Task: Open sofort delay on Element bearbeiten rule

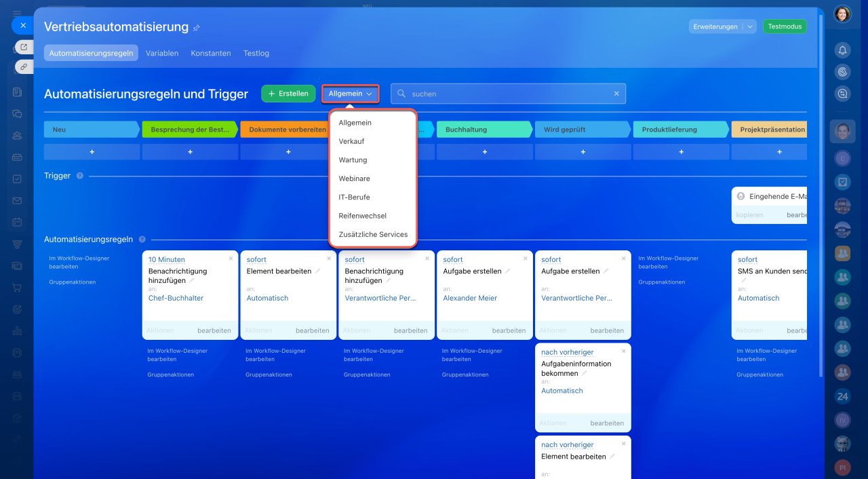Action: pyautogui.click(x=256, y=259)
